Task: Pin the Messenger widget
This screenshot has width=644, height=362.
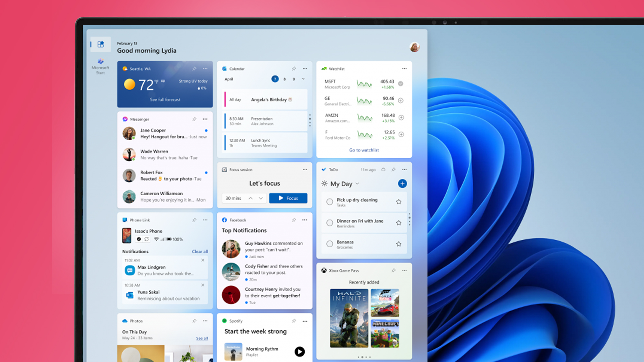Action: [x=194, y=119]
